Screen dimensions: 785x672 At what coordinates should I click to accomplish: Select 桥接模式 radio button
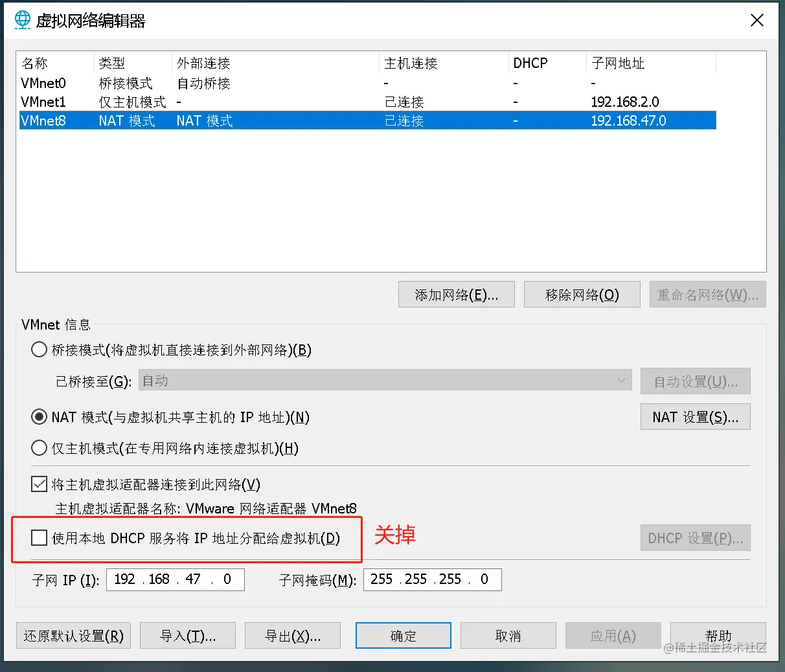[40, 350]
